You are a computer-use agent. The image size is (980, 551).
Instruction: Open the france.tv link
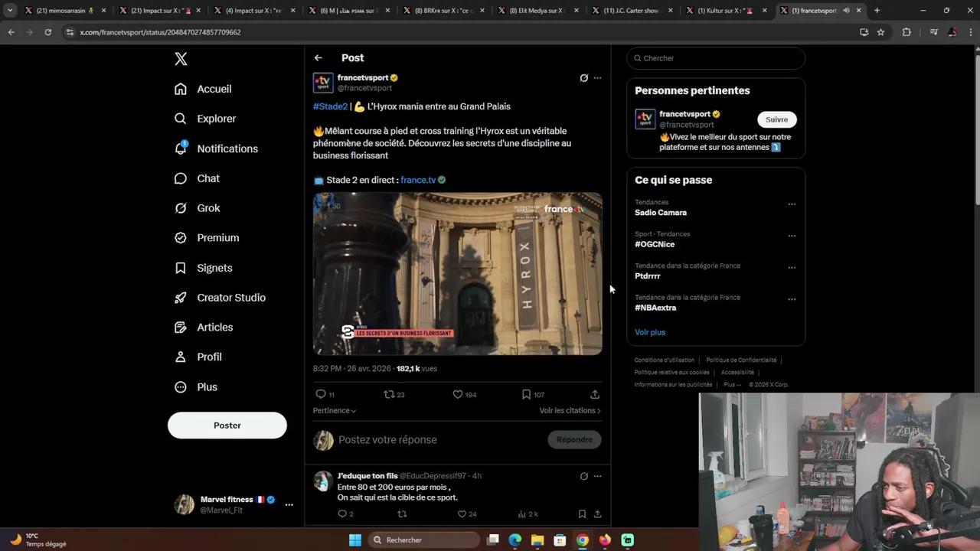(418, 180)
